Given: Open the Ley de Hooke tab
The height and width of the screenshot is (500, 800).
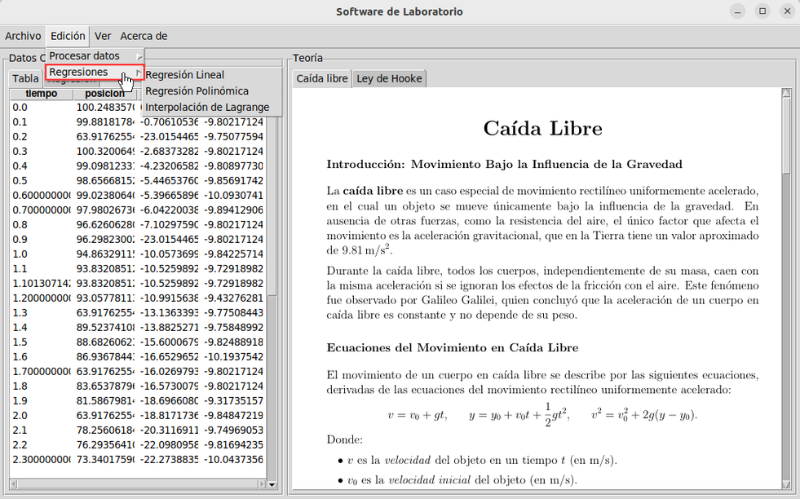Looking at the screenshot, I should pyautogui.click(x=389, y=79).
